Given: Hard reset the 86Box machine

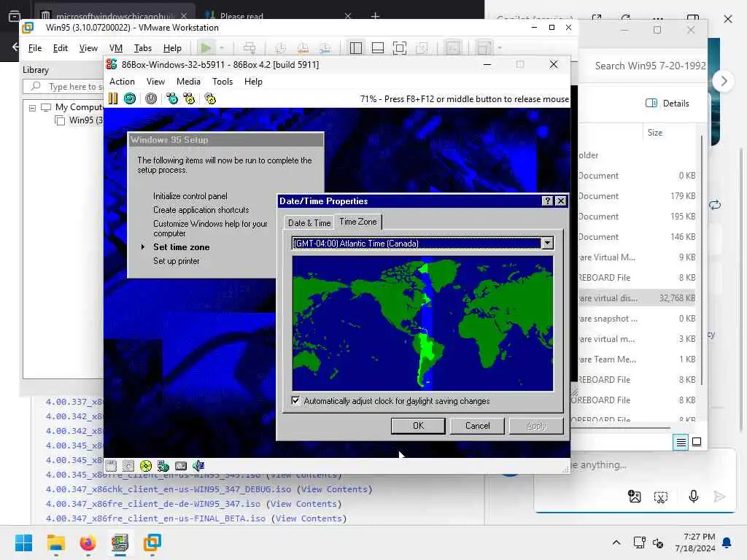Looking at the screenshot, I should point(130,98).
